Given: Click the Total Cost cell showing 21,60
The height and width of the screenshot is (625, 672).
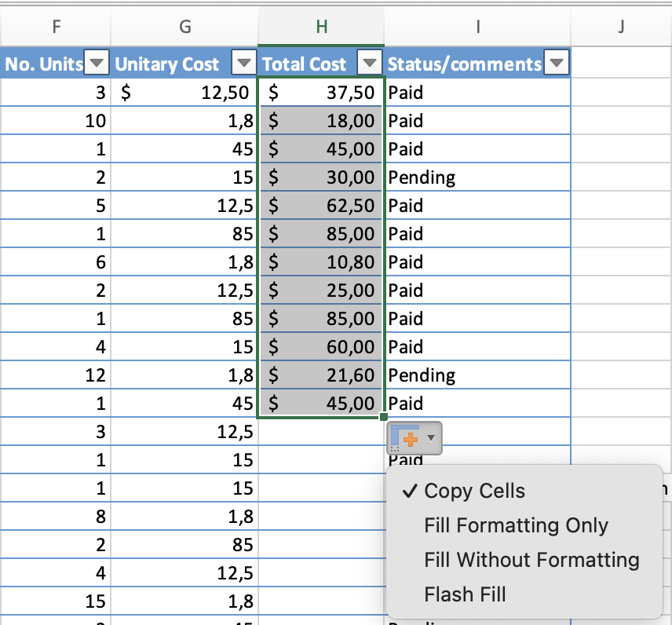Looking at the screenshot, I should [x=320, y=375].
